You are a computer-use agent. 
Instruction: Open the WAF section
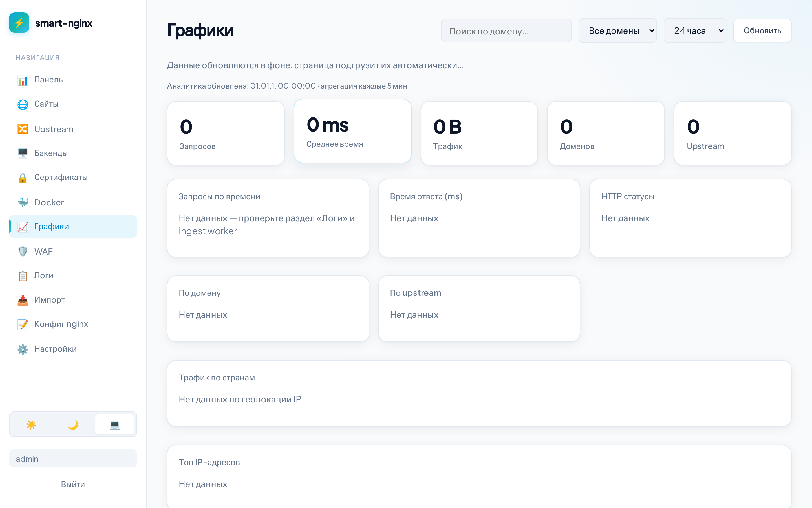pos(73,251)
